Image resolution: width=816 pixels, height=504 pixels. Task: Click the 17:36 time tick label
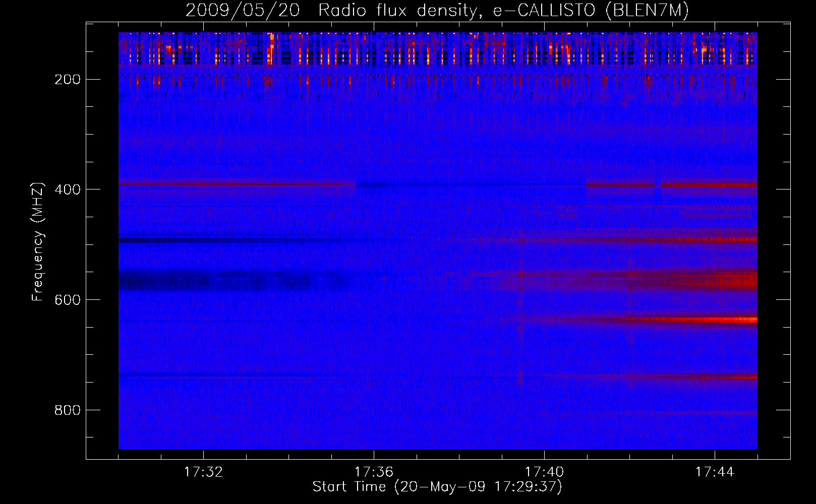(374, 472)
